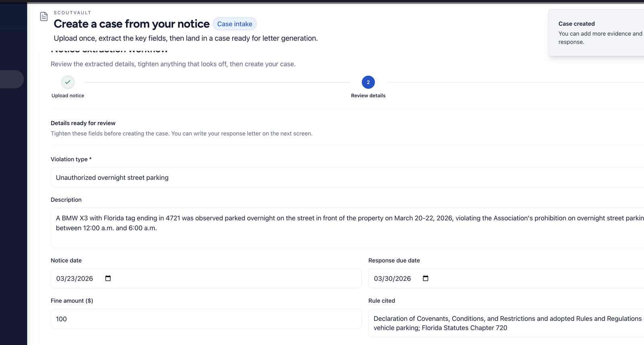Click the Case created notification toast
This screenshot has height=345, width=644.
pyautogui.click(x=596, y=33)
